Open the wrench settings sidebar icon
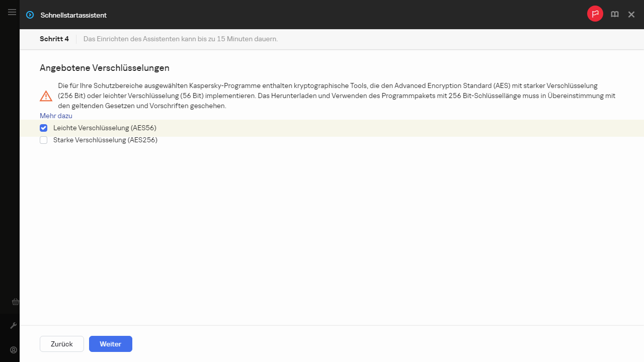 click(x=14, y=326)
